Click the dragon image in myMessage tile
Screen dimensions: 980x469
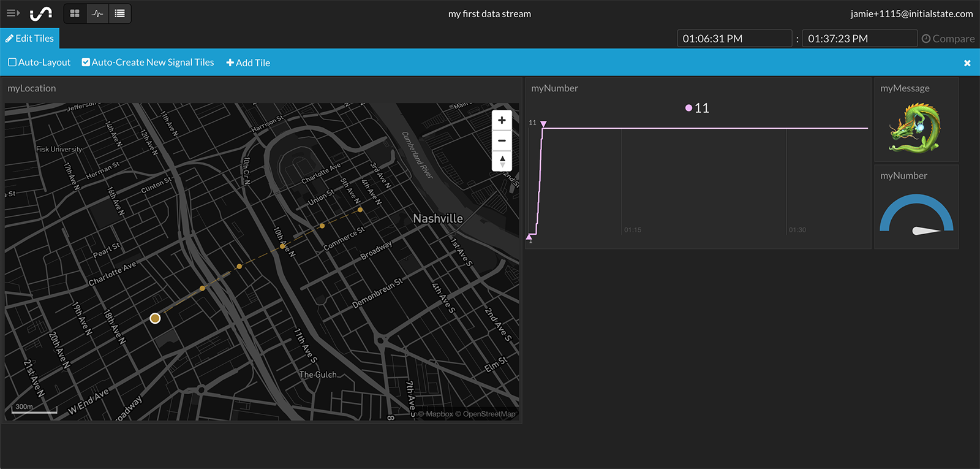(915, 128)
